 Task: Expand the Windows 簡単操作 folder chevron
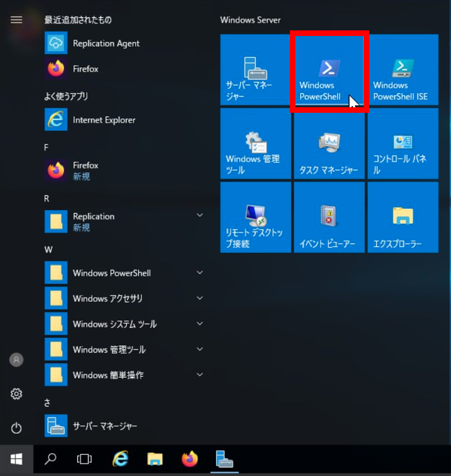(199, 374)
